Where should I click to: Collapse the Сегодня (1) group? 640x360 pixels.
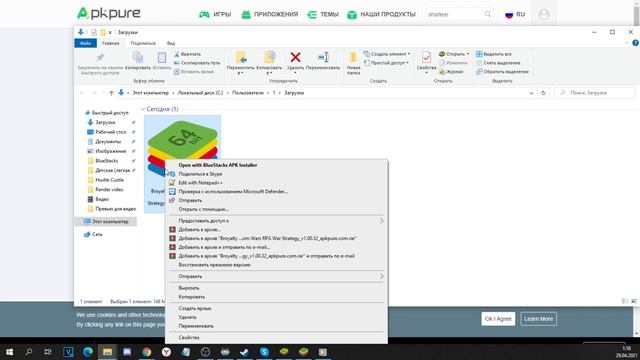click(x=143, y=109)
